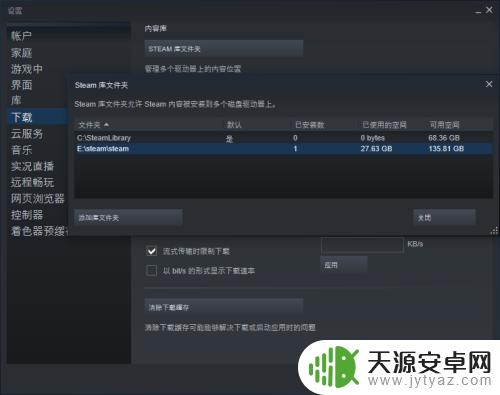Open the 帐户 settings category
Image resolution: width=500 pixels, height=395 pixels.
coord(21,36)
